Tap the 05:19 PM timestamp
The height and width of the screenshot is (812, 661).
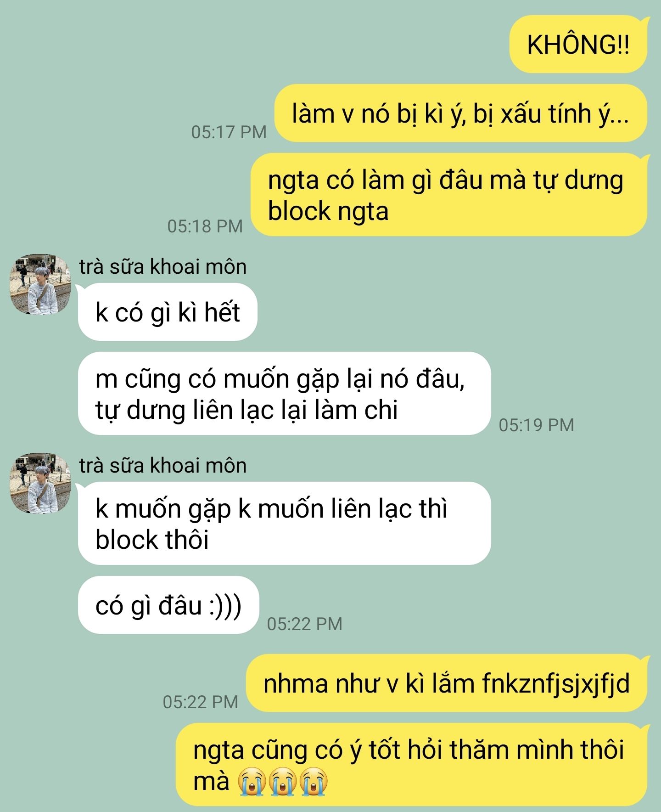[x=537, y=425]
